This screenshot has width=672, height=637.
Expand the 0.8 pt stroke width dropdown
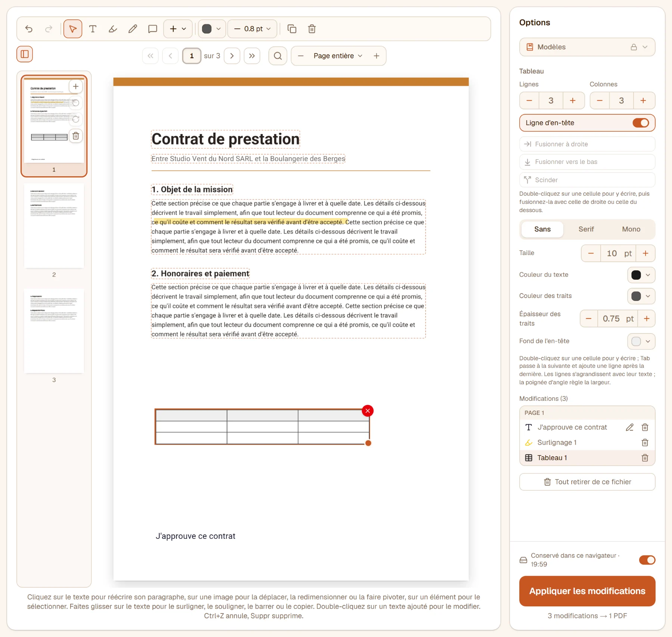click(252, 29)
